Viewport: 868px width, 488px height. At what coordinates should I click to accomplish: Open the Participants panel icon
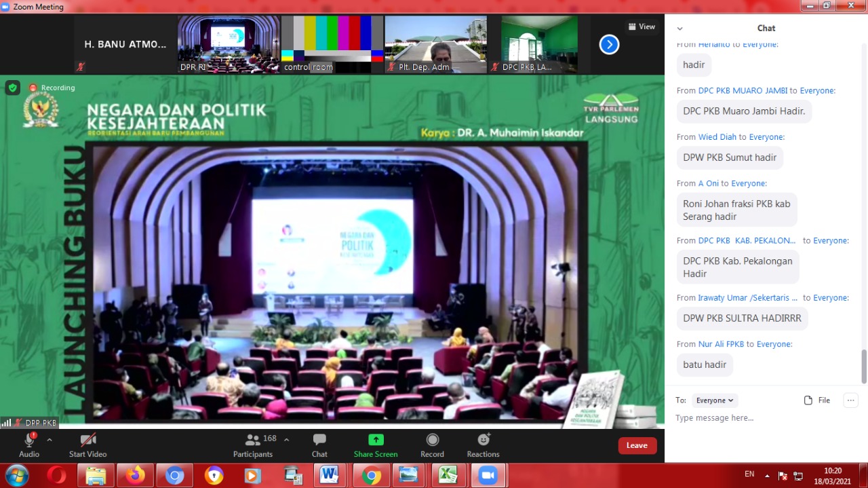tap(253, 440)
